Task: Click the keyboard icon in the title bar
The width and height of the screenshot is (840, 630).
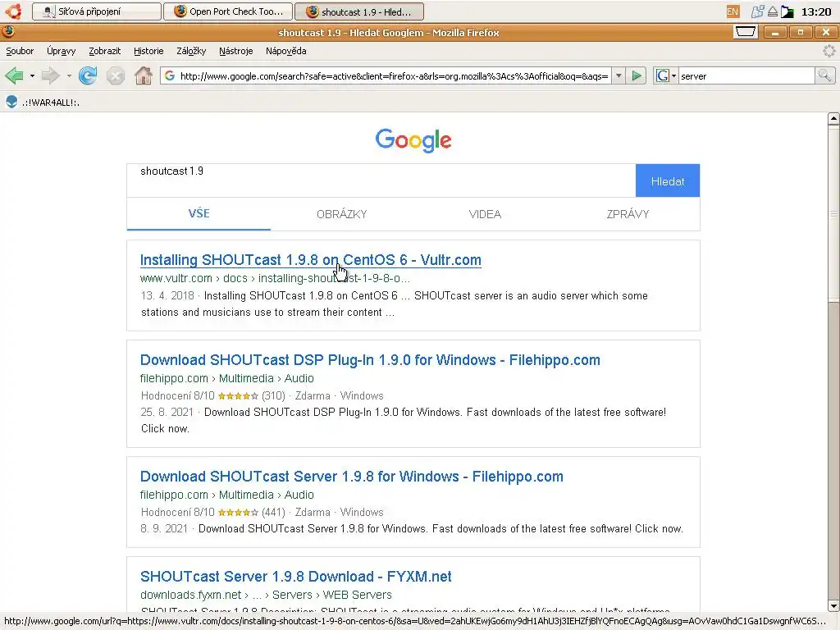Action: tap(745, 32)
